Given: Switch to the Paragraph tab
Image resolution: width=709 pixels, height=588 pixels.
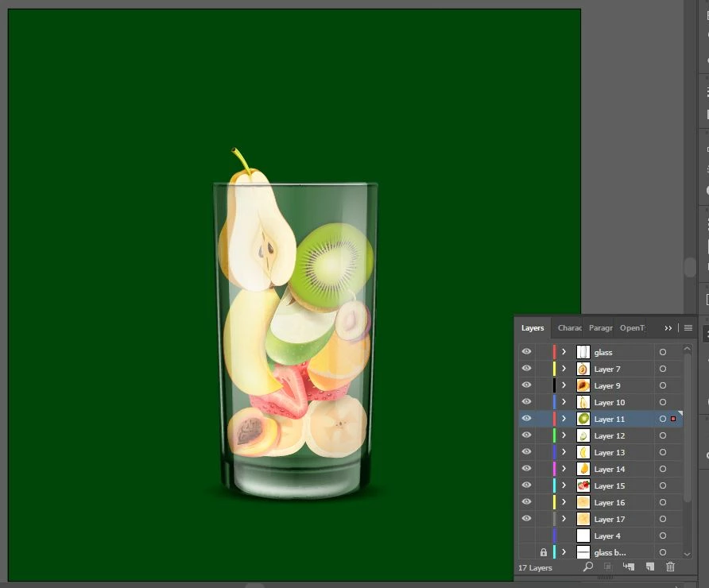Looking at the screenshot, I should pos(600,327).
